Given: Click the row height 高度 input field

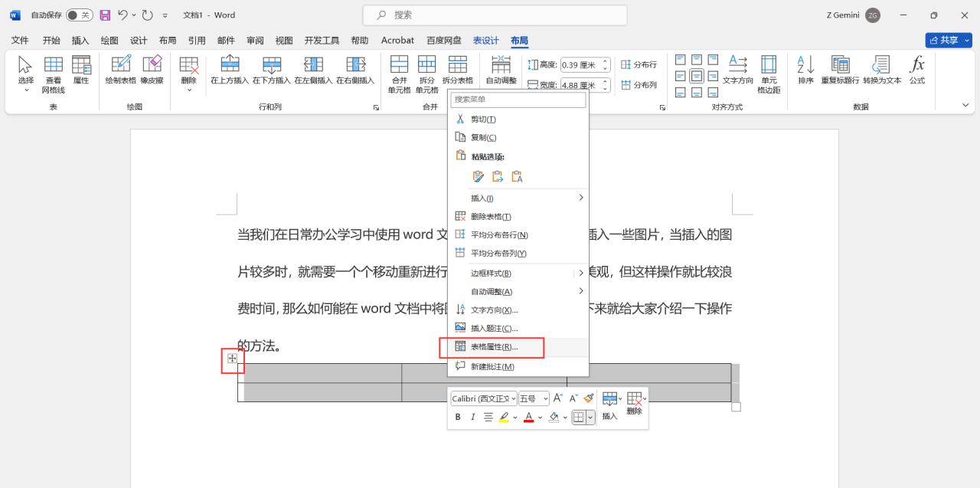Looking at the screenshot, I should point(581,65).
